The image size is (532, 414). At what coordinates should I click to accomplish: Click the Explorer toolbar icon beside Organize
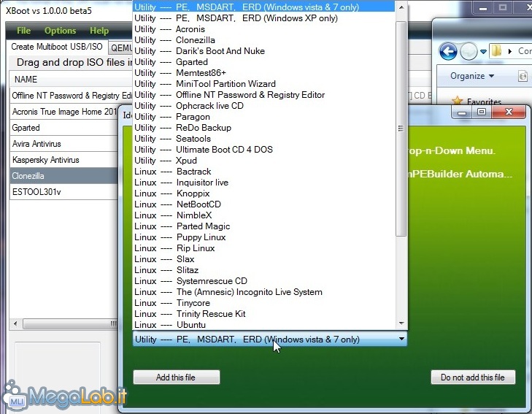(523, 76)
